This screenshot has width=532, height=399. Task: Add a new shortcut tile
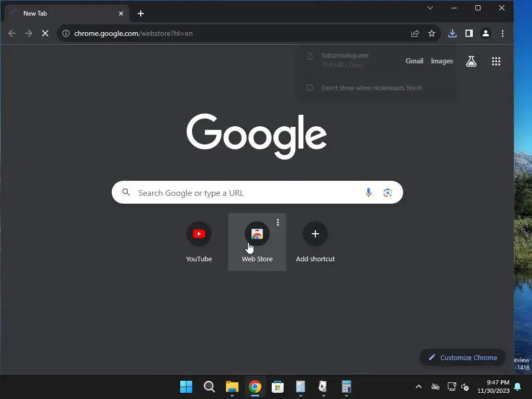pyautogui.click(x=315, y=242)
